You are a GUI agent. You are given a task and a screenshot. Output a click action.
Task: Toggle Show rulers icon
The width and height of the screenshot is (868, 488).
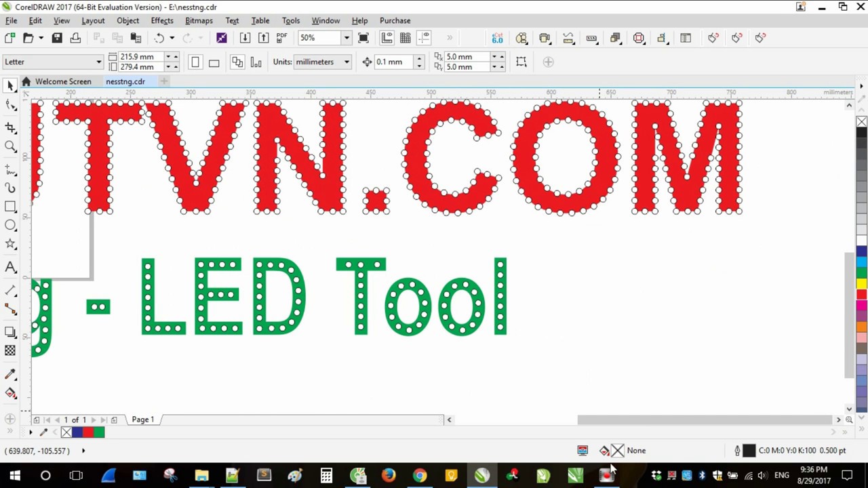click(387, 38)
